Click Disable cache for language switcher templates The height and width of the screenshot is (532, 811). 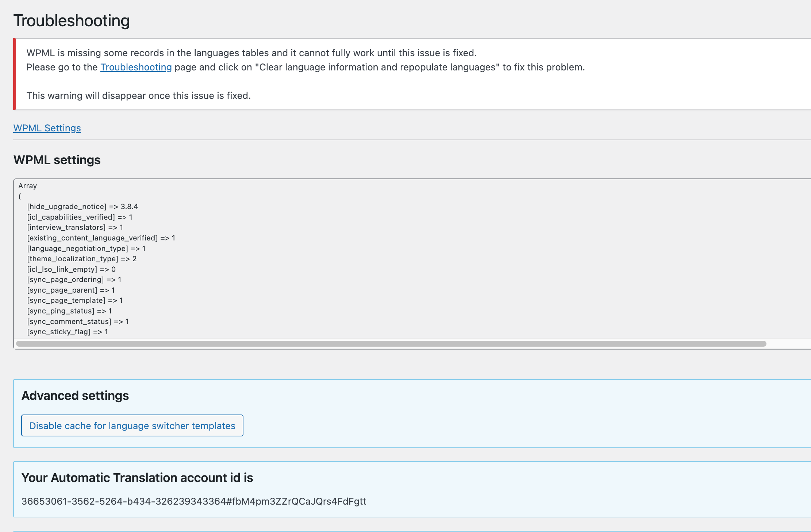[132, 425]
